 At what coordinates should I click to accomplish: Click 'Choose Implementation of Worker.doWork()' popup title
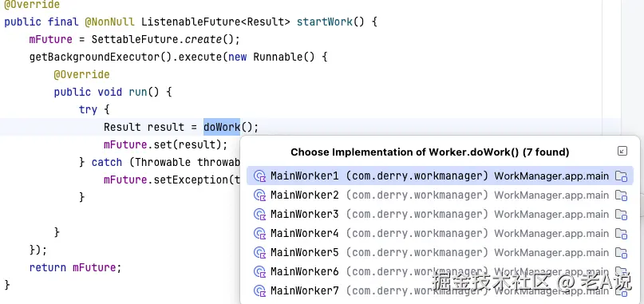pos(429,152)
